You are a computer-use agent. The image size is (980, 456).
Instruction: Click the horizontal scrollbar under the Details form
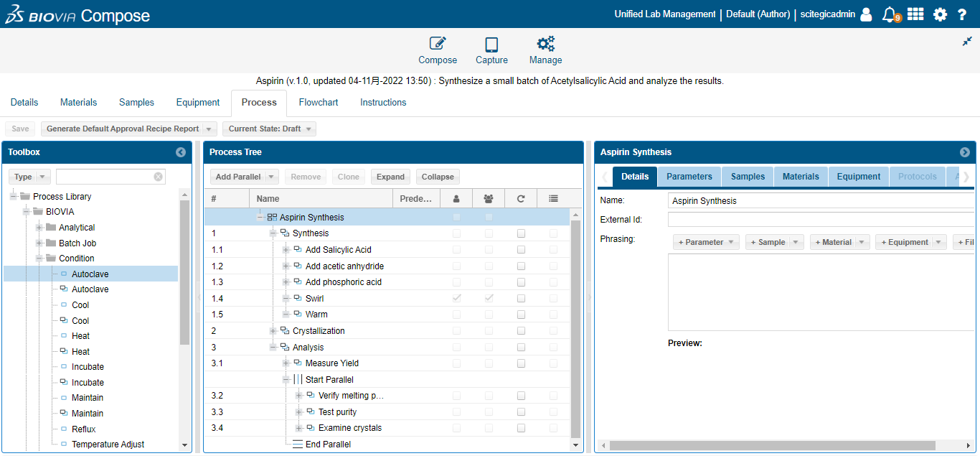tap(772, 445)
